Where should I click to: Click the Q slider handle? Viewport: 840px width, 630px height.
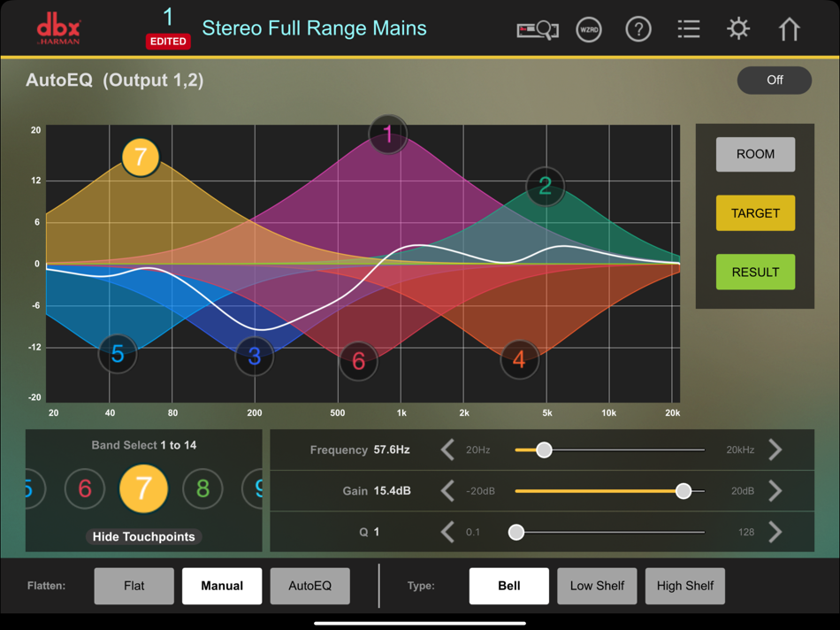click(x=515, y=532)
